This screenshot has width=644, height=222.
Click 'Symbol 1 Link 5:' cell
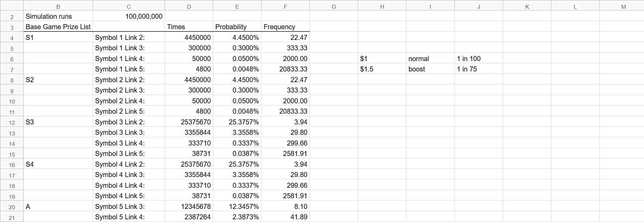point(129,69)
